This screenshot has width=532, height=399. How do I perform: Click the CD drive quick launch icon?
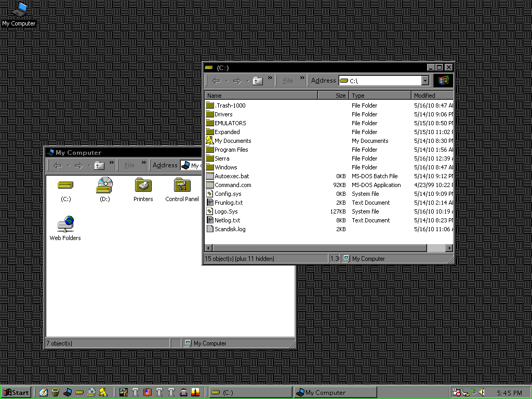91,393
